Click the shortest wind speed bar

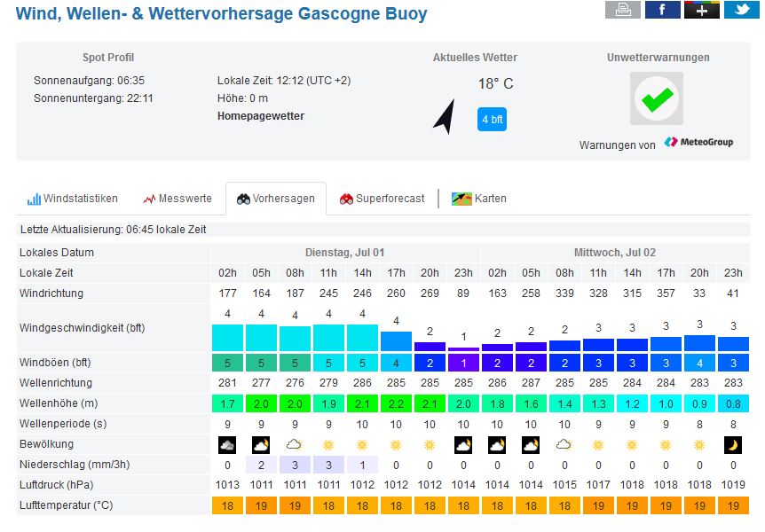tap(463, 348)
